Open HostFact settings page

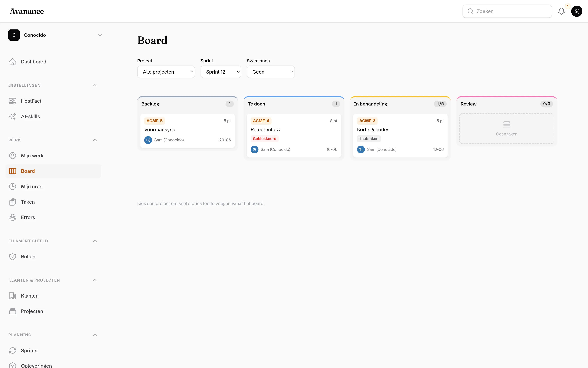click(x=53, y=101)
